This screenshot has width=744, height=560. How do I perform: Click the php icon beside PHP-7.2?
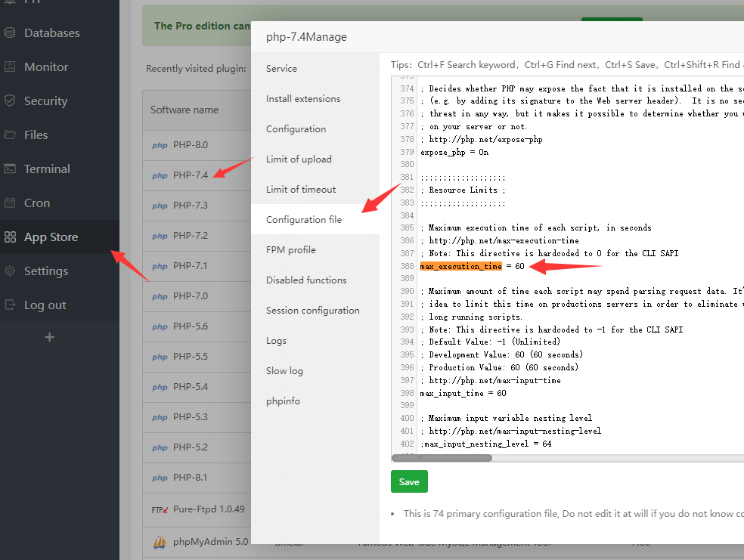coord(160,236)
